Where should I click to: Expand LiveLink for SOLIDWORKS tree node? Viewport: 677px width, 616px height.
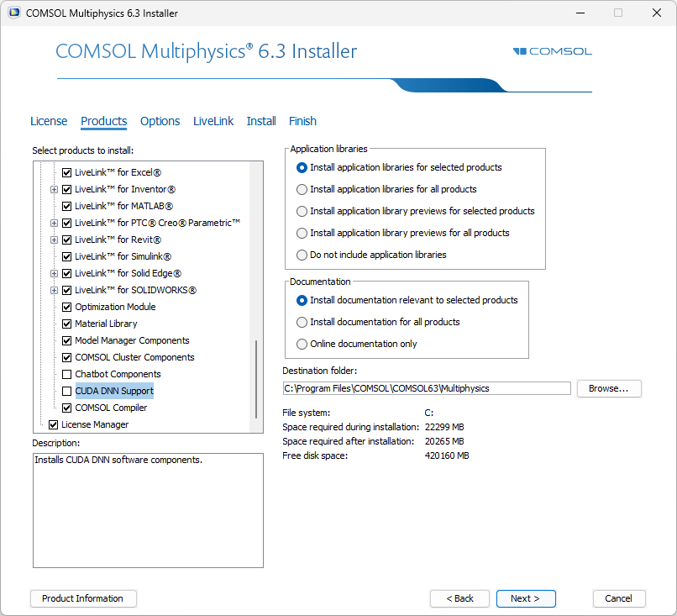pos(54,291)
